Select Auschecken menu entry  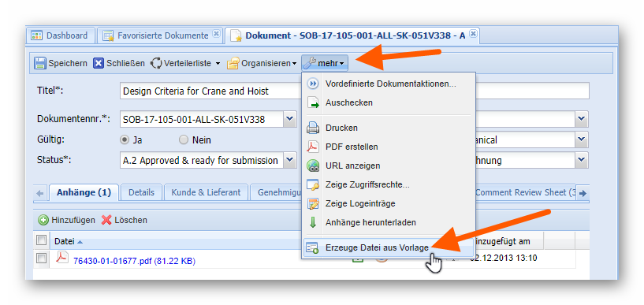[x=389, y=102]
